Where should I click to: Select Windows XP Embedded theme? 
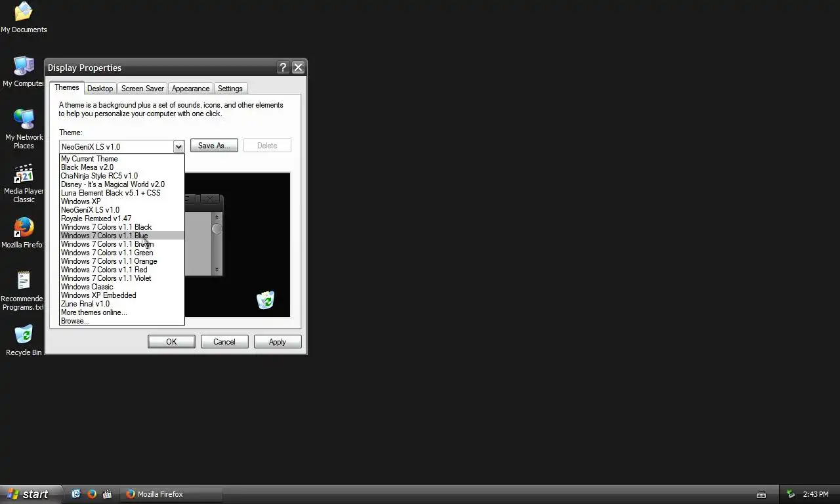coord(122,295)
